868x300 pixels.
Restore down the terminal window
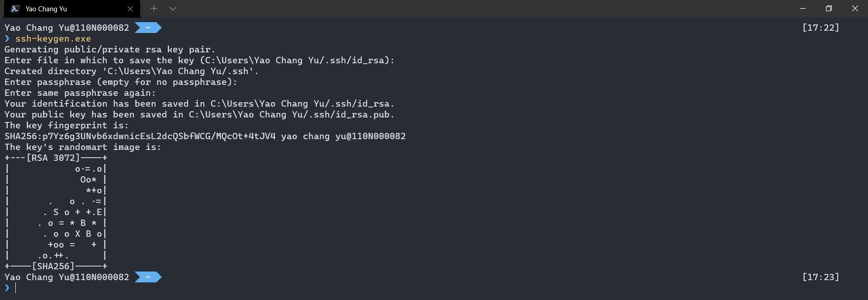tap(829, 9)
